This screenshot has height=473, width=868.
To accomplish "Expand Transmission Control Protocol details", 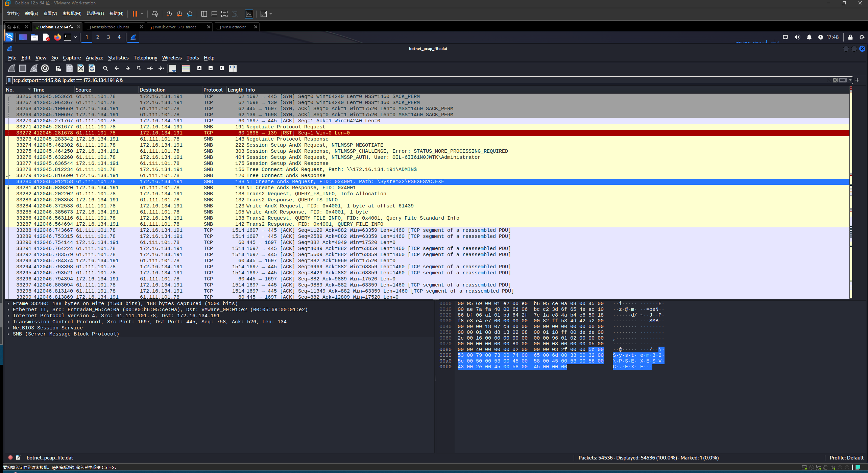I will [x=8, y=322].
